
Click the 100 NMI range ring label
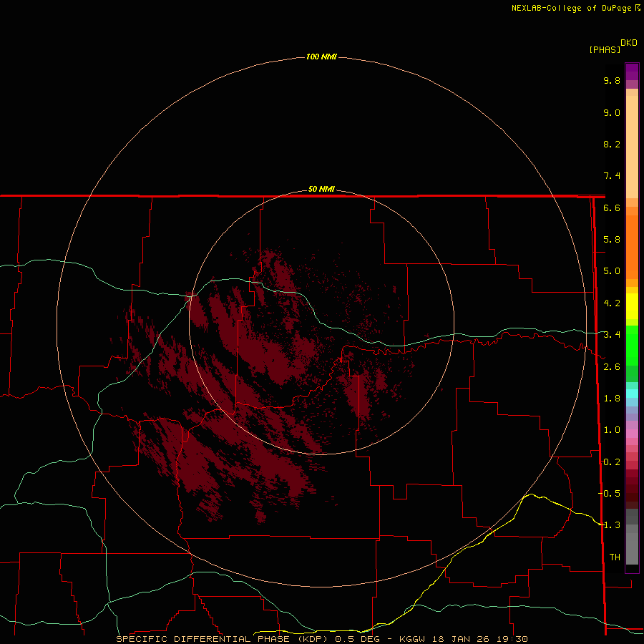click(x=321, y=57)
